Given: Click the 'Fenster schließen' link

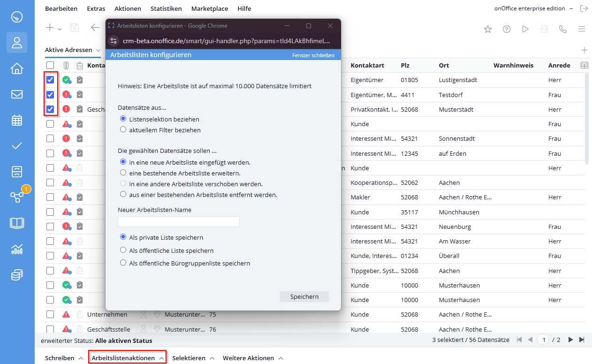Looking at the screenshot, I should [313, 55].
